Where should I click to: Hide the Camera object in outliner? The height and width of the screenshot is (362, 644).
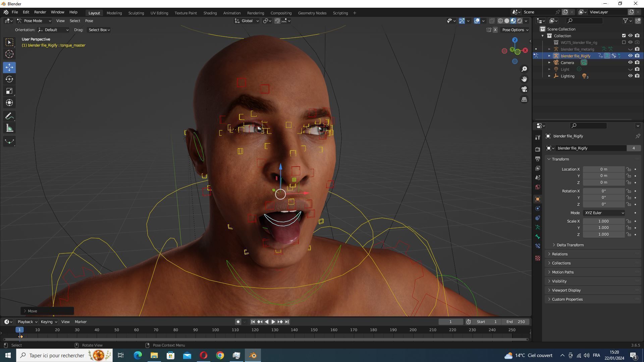click(x=630, y=62)
